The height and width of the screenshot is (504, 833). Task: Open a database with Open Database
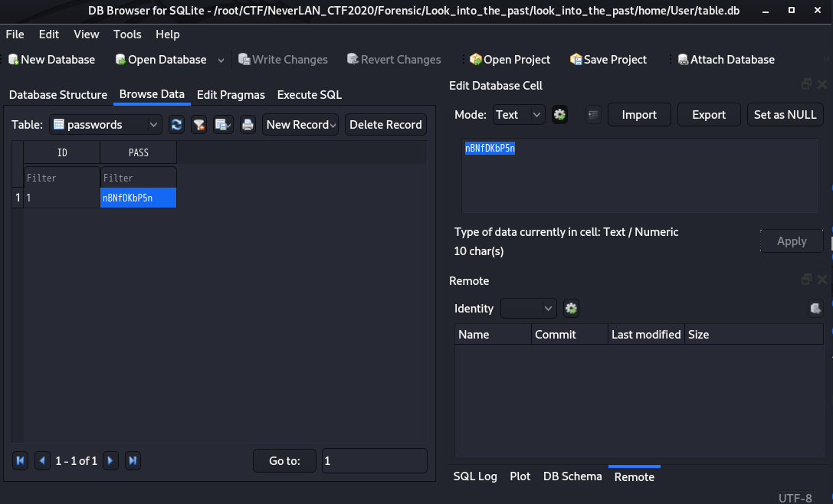tap(162, 59)
